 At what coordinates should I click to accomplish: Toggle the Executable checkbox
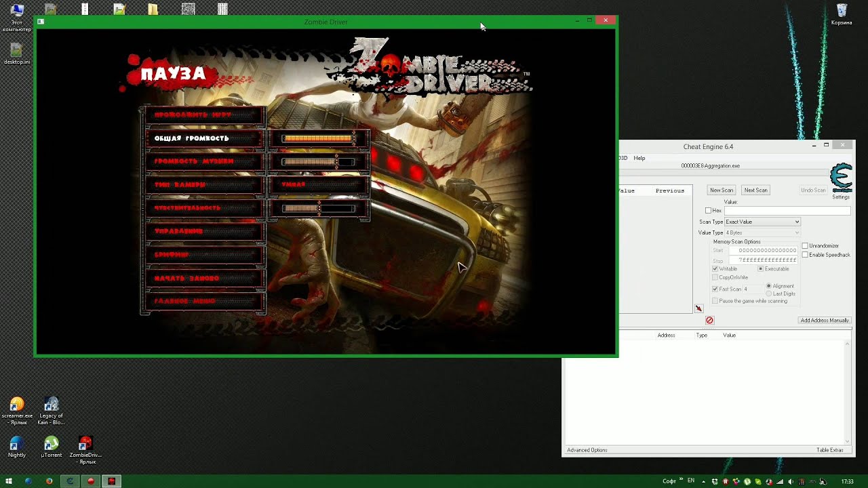pos(760,269)
